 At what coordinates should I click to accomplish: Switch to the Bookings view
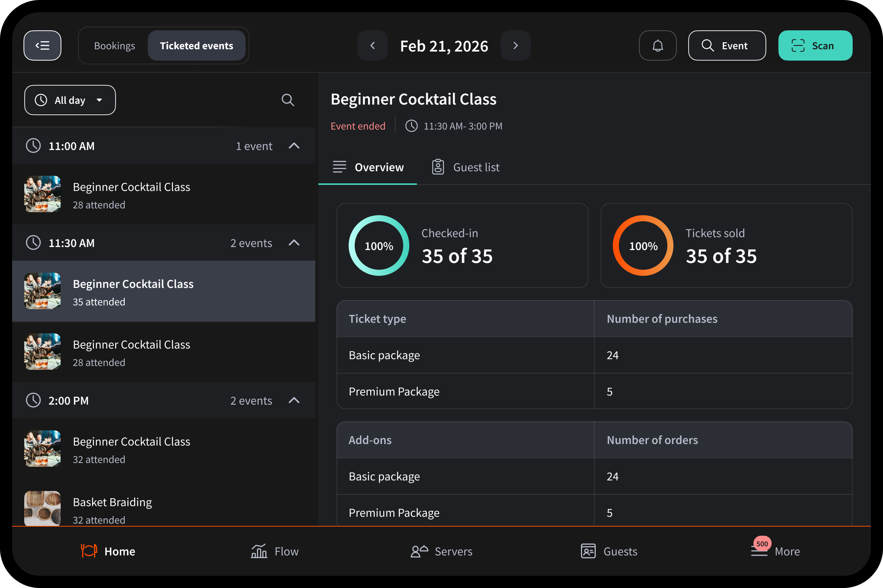click(x=114, y=45)
